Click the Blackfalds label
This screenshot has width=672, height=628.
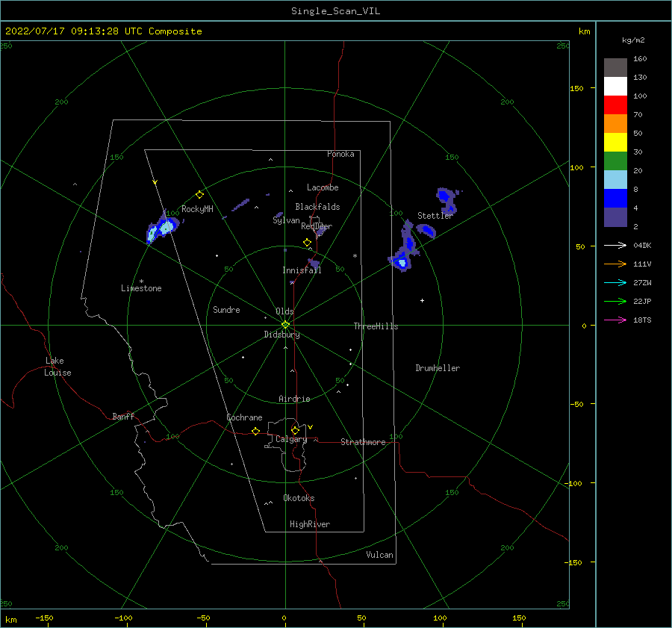pos(317,207)
